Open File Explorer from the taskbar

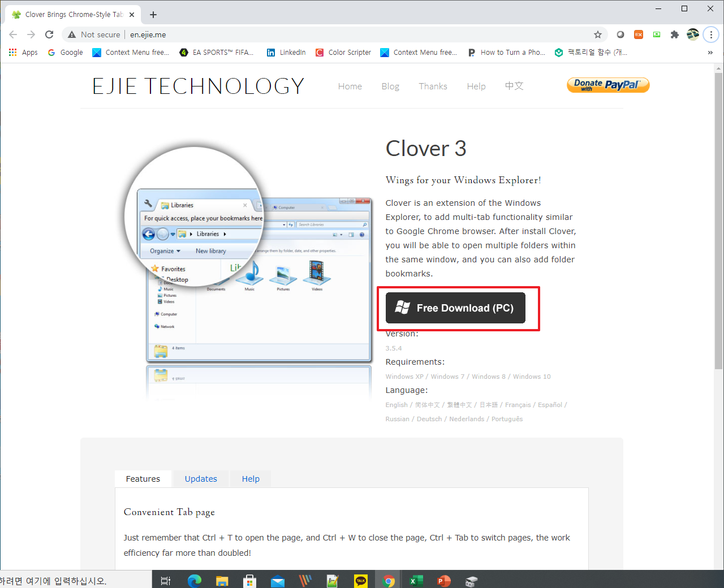click(222, 581)
